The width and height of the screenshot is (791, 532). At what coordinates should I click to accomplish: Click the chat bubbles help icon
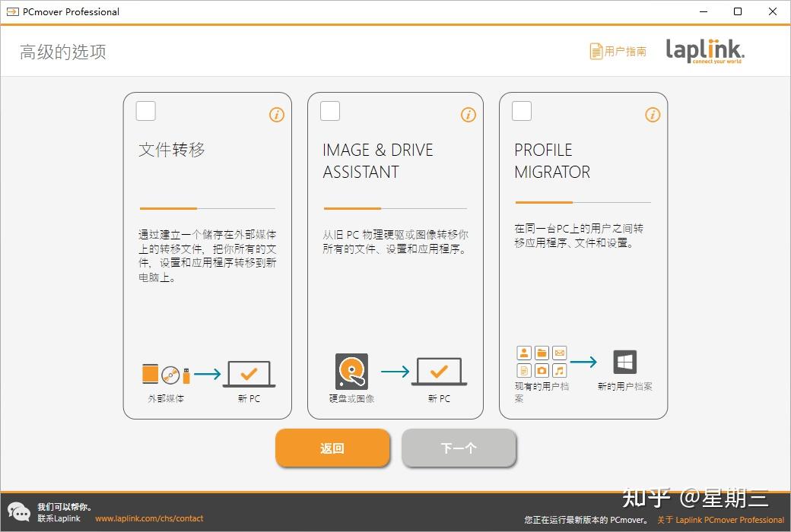pos(19,511)
